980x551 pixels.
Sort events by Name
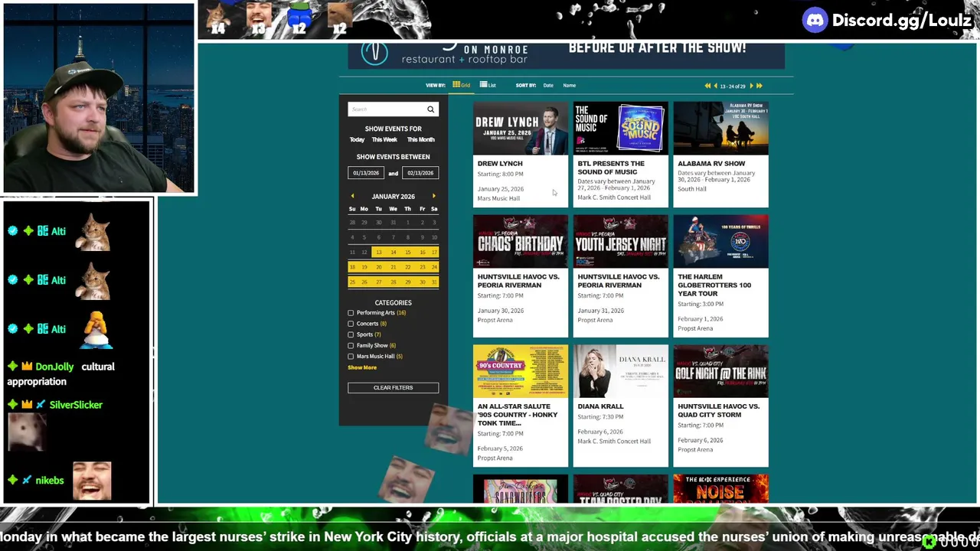570,86
